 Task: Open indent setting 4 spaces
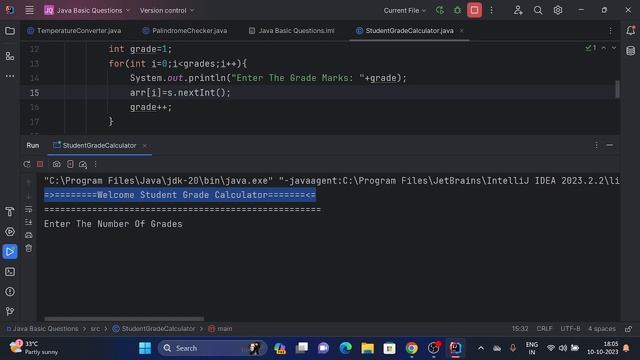(602, 329)
